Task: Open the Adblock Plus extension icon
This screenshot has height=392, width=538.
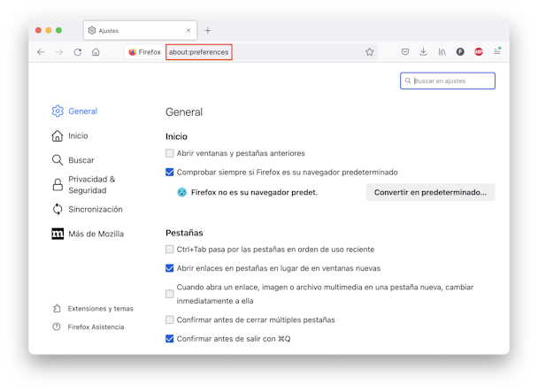Action: pos(479,52)
